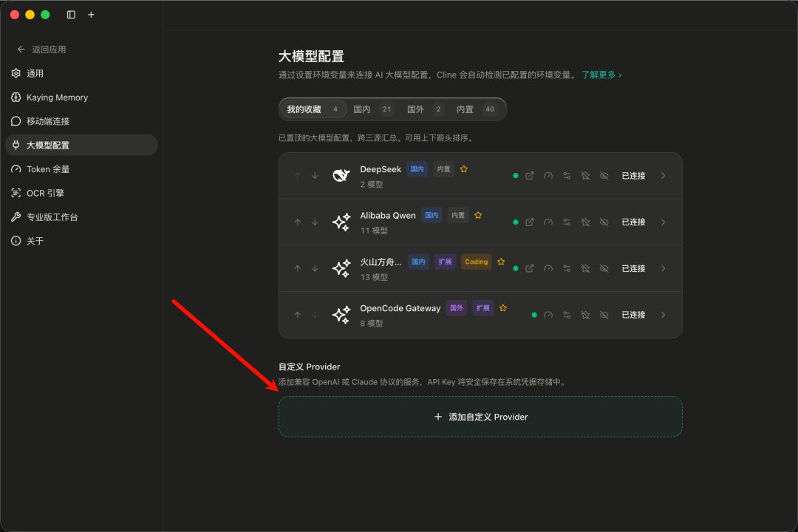Viewport: 798px width, 532px height.
Task: Open Alibaba Qwen sliders settings icon
Action: [567, 222]
